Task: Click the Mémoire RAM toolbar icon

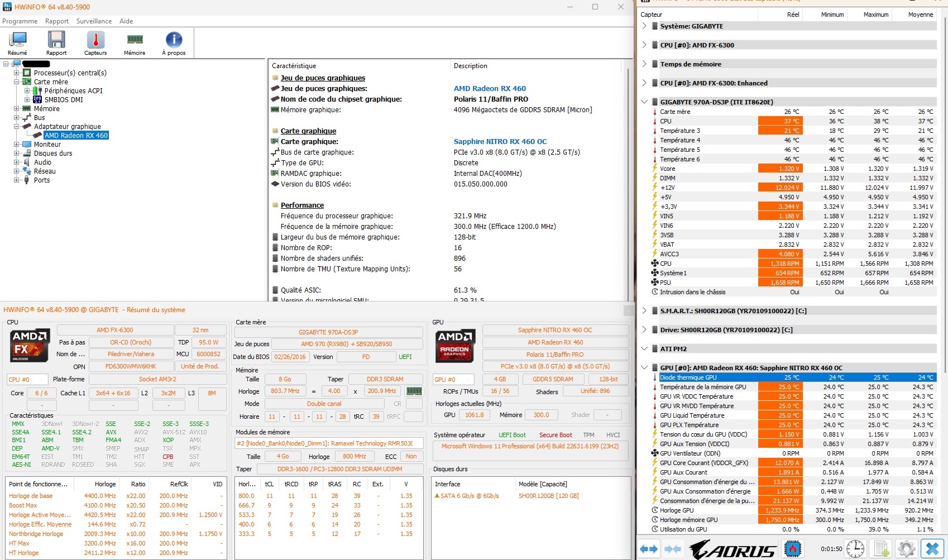Action: click(x=135, y=43)
